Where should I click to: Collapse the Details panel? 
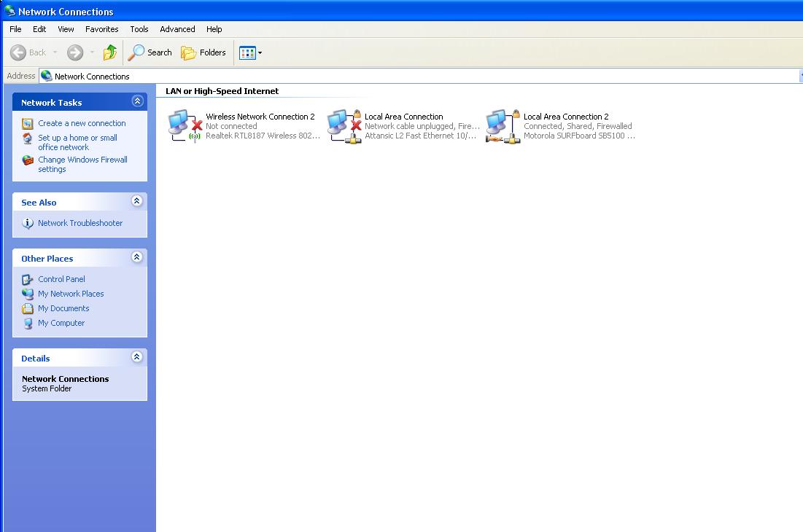(136, 358)
